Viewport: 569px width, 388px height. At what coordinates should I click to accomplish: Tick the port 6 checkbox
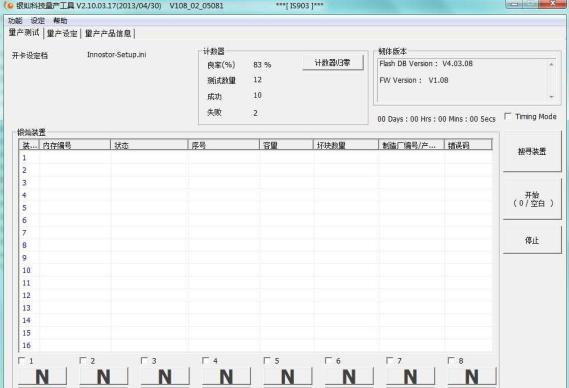328,360
